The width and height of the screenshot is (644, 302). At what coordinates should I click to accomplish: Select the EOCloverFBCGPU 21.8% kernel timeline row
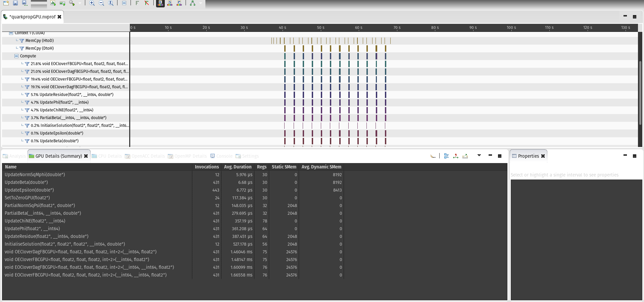point(320,64)
